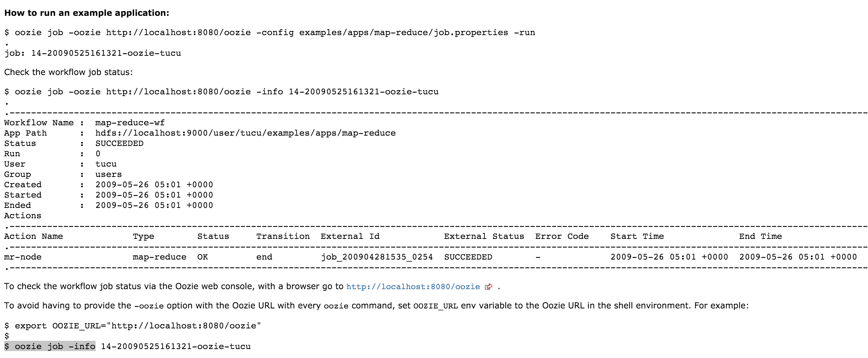Click the 'Action Name' column header

click(33, 236)
